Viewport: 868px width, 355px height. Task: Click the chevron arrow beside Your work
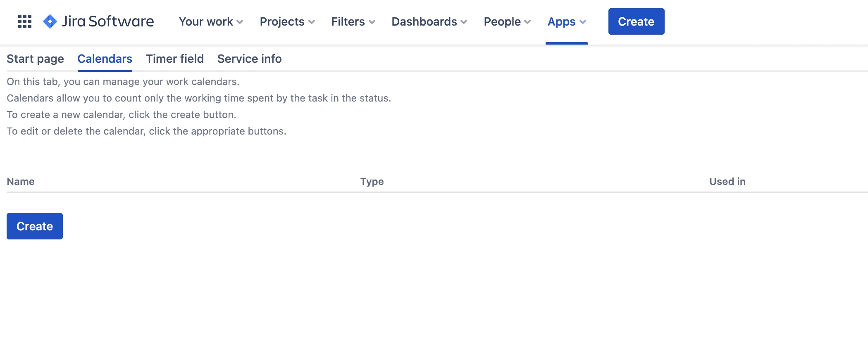coord(240,22)
